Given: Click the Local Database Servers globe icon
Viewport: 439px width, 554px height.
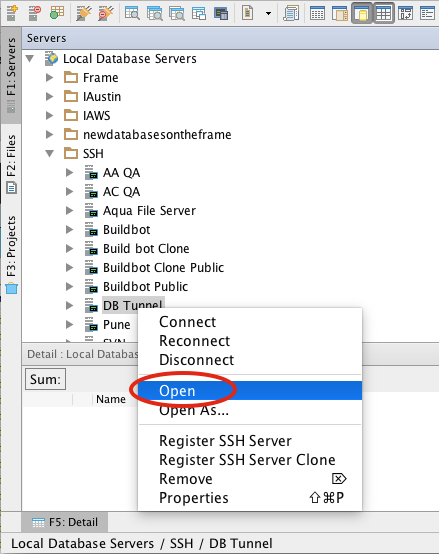Looking at the screenshot, I should [52, 59].
